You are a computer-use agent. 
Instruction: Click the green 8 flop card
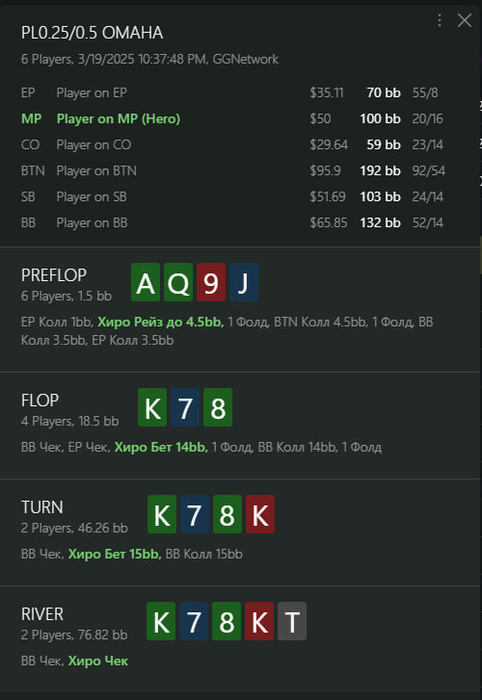click(x=218, y=407)
